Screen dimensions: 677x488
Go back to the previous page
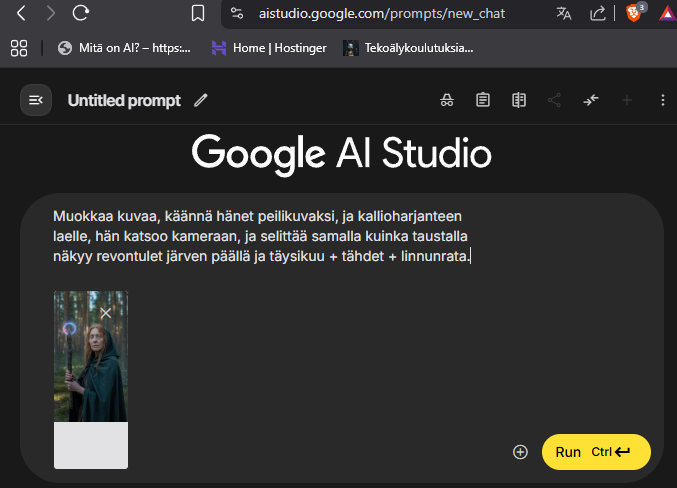tap(21, 13)
